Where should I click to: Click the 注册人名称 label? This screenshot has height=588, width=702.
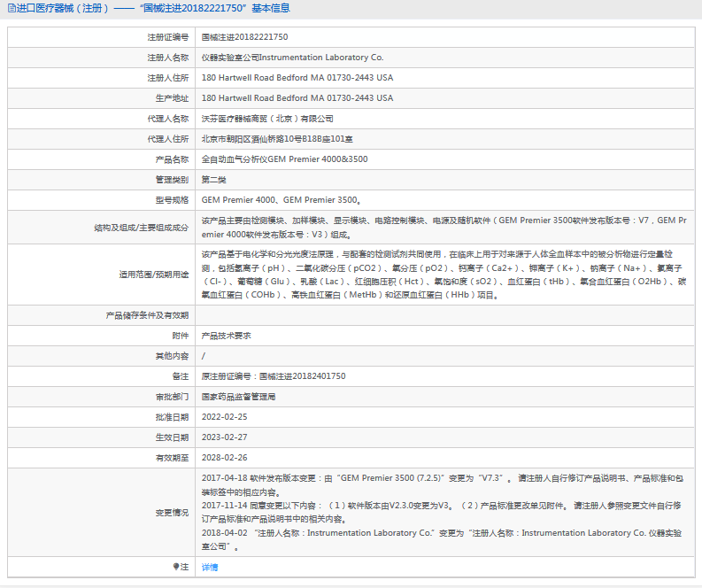pyautogui.click(x=168, y=58)
